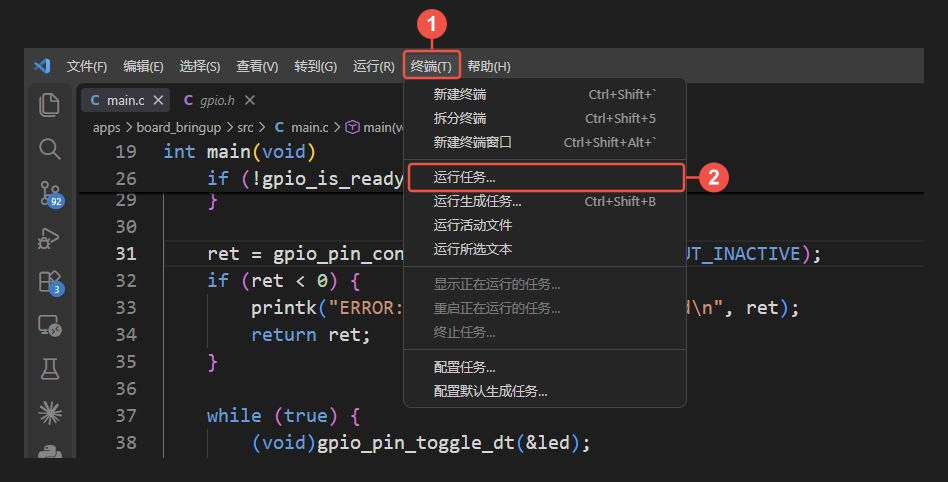This screenshot has height=482, width=948.
Task: Click the VS Code logo icon
Action: click(x=42, y=66)
